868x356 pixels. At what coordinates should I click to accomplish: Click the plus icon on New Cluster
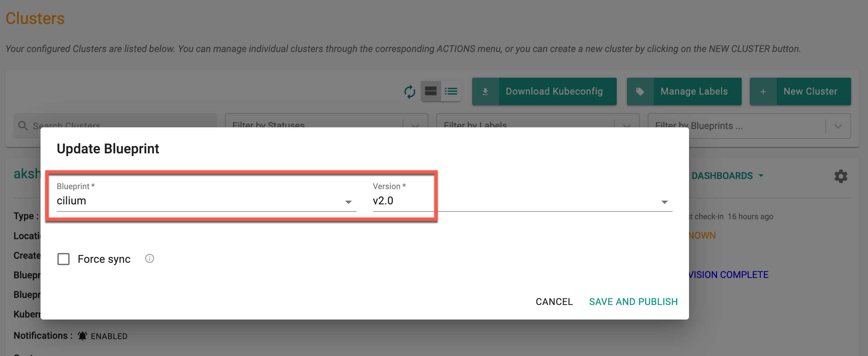[x=763, y=92]
